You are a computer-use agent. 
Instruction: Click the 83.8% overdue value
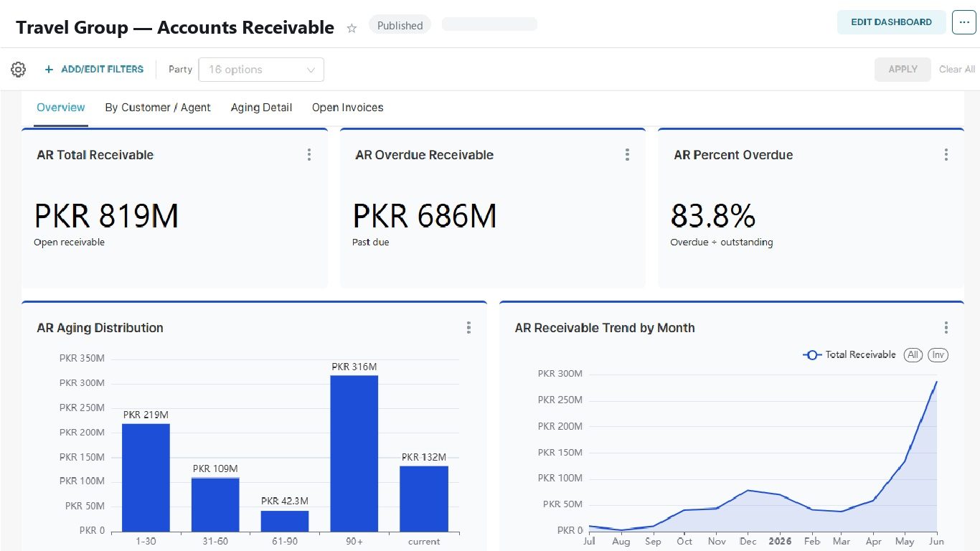click(x=713, y=215)
